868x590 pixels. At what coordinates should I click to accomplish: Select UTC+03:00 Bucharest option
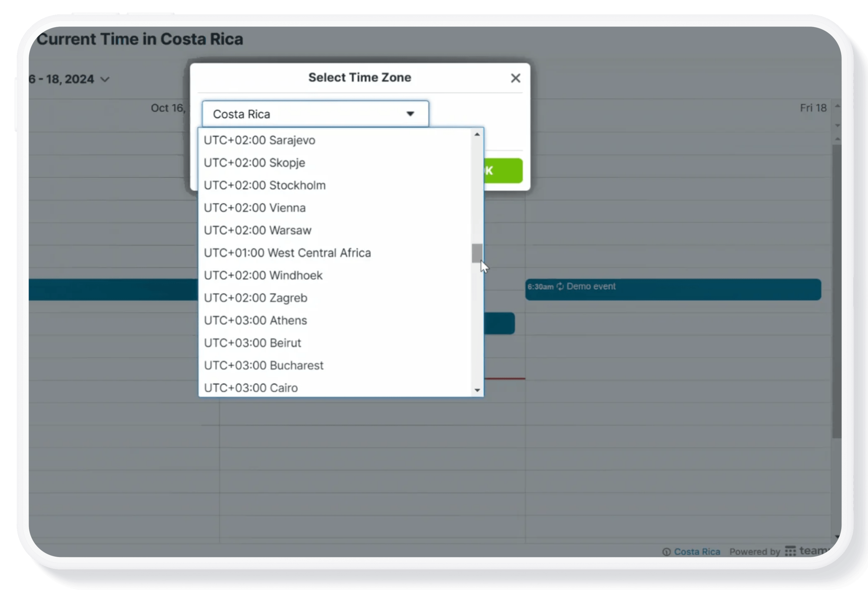tap(335, 365)
